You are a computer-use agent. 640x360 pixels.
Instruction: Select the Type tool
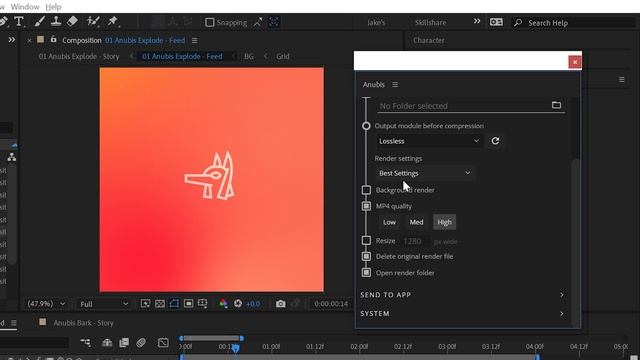[x=19, y=21]
